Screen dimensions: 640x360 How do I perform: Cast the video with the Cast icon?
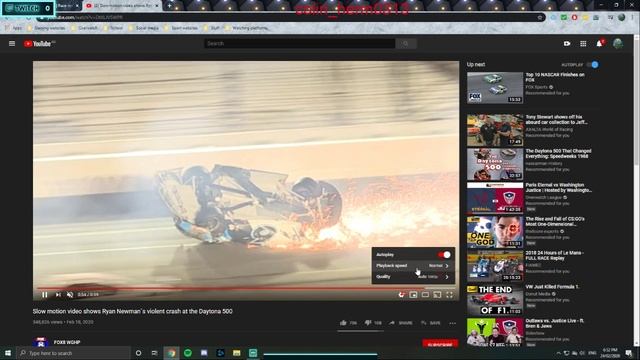[437, 295]
